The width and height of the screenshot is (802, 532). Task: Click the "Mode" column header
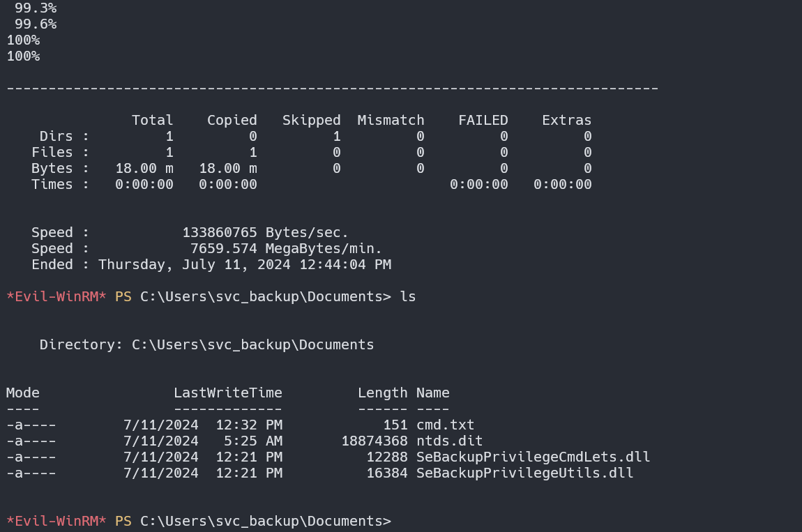point(23,393)
